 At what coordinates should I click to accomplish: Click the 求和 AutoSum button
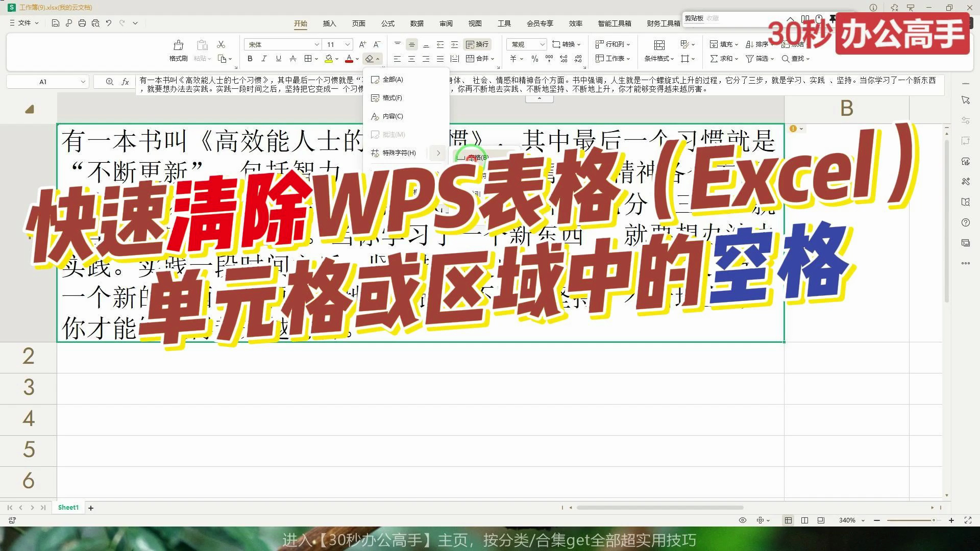click(x=724, y=59)
